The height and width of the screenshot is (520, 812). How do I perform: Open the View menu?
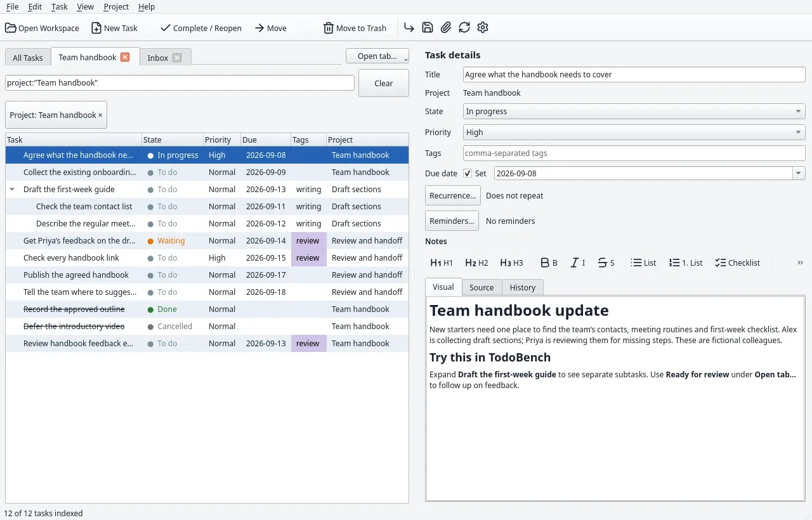point(85,6)
